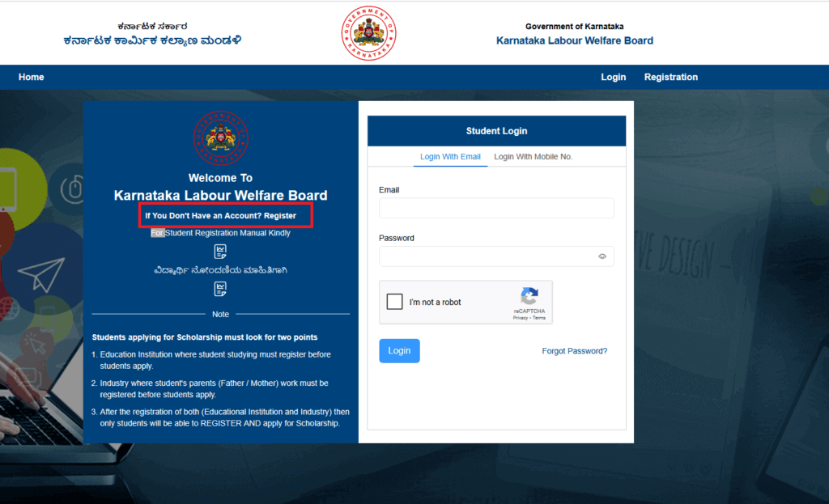Open the Registration menu item
The width and height of the screenshot is (829, 504).
670,77
